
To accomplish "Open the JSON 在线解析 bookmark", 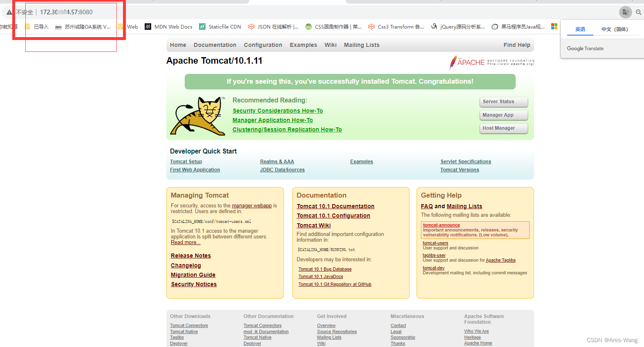I will click(x=273, y=27).
